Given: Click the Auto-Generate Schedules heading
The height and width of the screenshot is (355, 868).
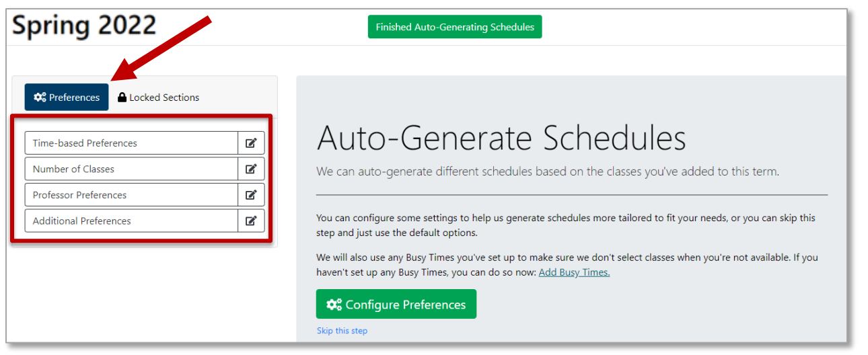Looking at the screenshot, I should [x=501, y=138].
